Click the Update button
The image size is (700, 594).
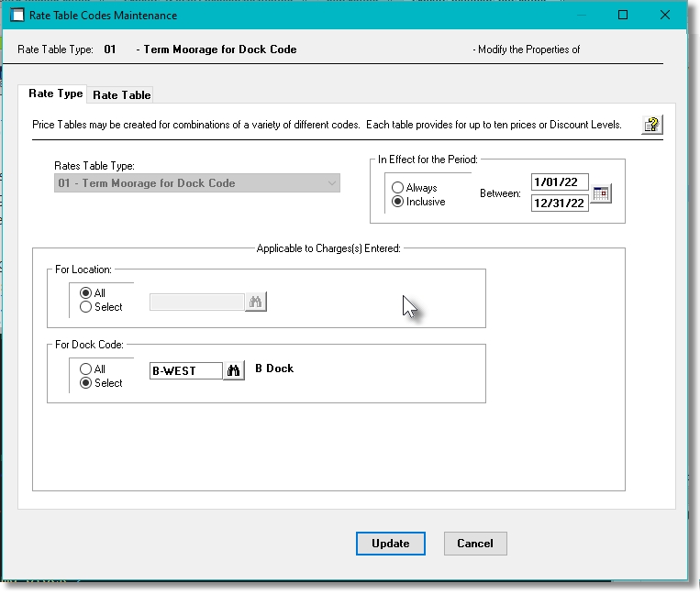391,544
